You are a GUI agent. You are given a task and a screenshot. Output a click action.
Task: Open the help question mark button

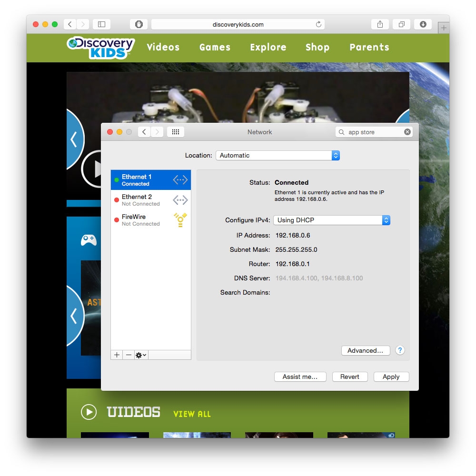[x=400, y=350]
